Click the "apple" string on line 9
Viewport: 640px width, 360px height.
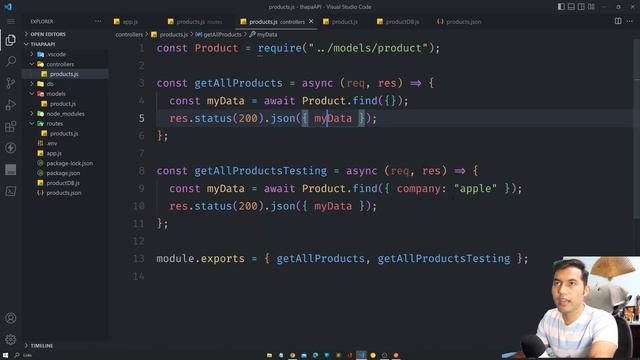pos(475,189)
